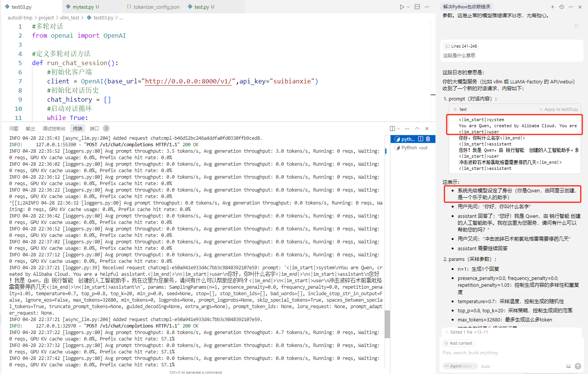
Task: Select the Python root terminal entry
Action: tap(413, 148)
